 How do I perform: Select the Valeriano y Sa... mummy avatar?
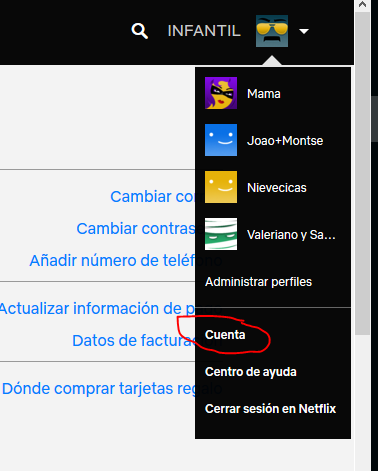click(x=221, y=234)
